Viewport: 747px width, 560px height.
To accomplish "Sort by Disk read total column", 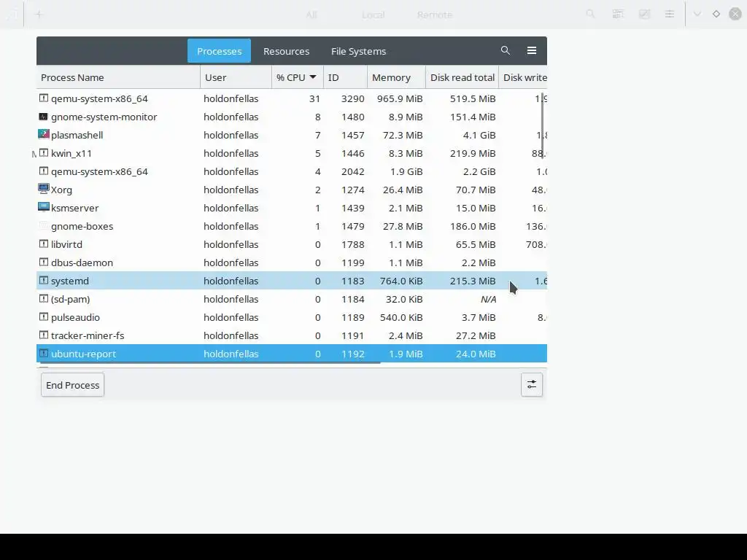I will pyautogui.click(x=462, y=77).
